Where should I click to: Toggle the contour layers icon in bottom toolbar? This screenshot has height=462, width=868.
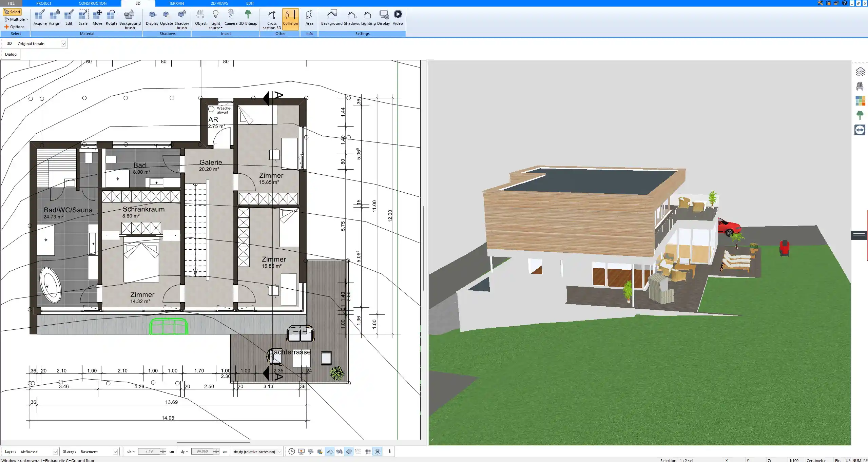(358, 451)
